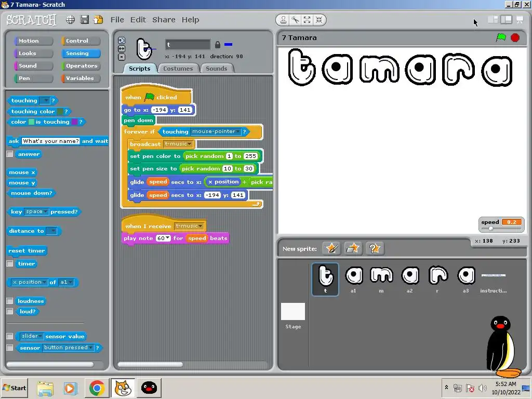This screenshot has width=532, height=399.
Task: Set rotation style to don't rotate
Action: click(122, 57)
